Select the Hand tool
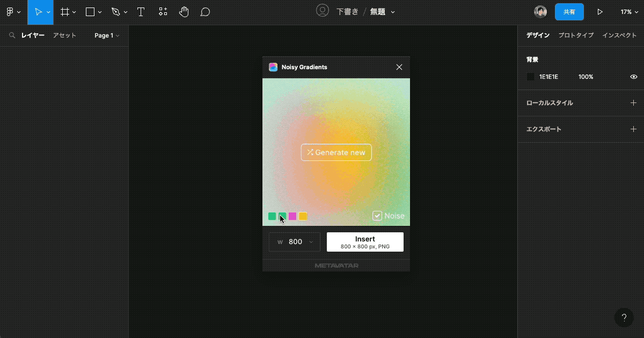The height and width of the screenshot is (338, 644). click(x=184, y=11)
